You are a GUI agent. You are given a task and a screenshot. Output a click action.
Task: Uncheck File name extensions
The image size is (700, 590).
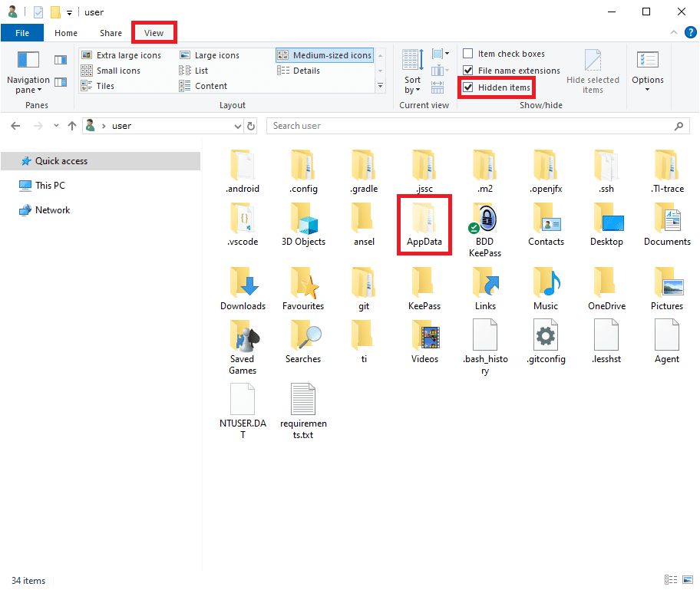[x=468, y=71]
